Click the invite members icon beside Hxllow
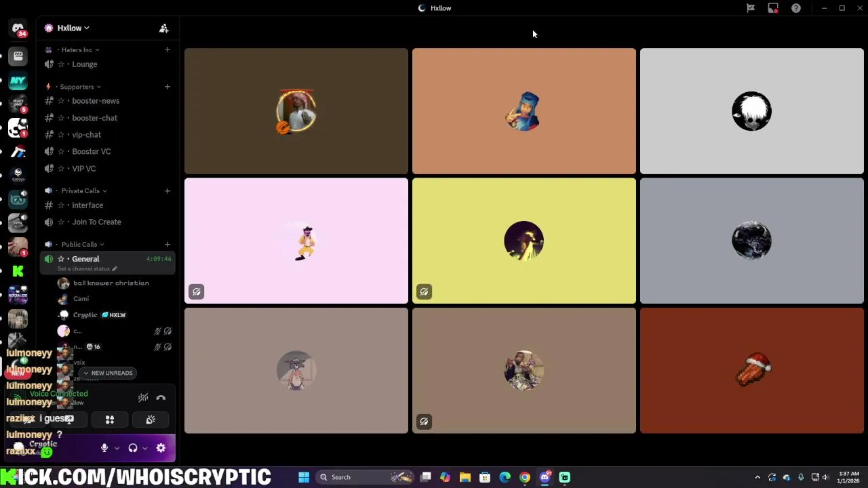 tap(163, 28)
